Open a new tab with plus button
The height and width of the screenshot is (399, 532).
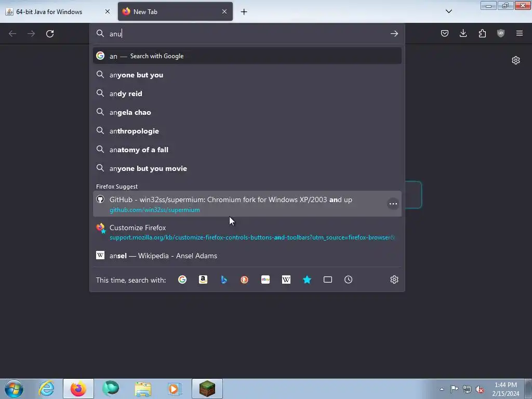click(x=244, y=12)
